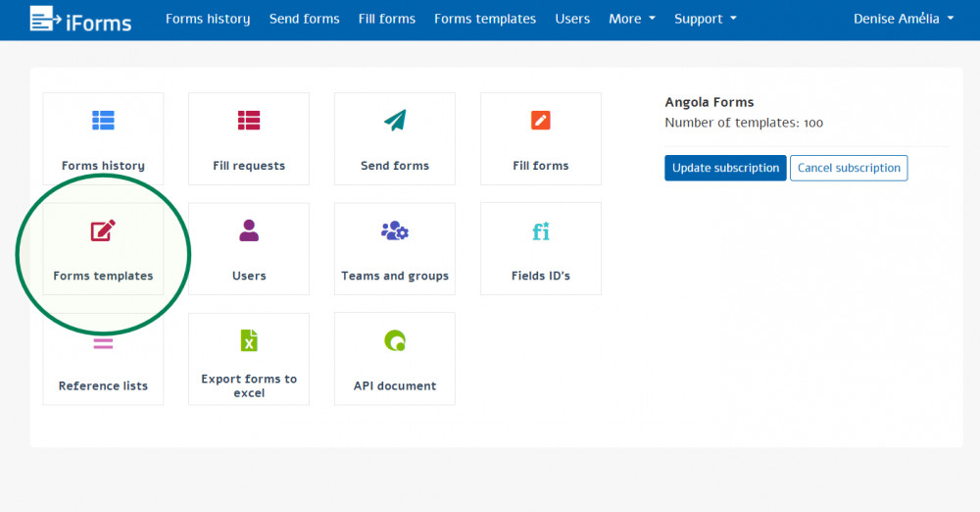Image resolution: width=980 pixels, height=512 pixels.
Task: Click the Forms history grid icon
Action: (x=103, y=121)
